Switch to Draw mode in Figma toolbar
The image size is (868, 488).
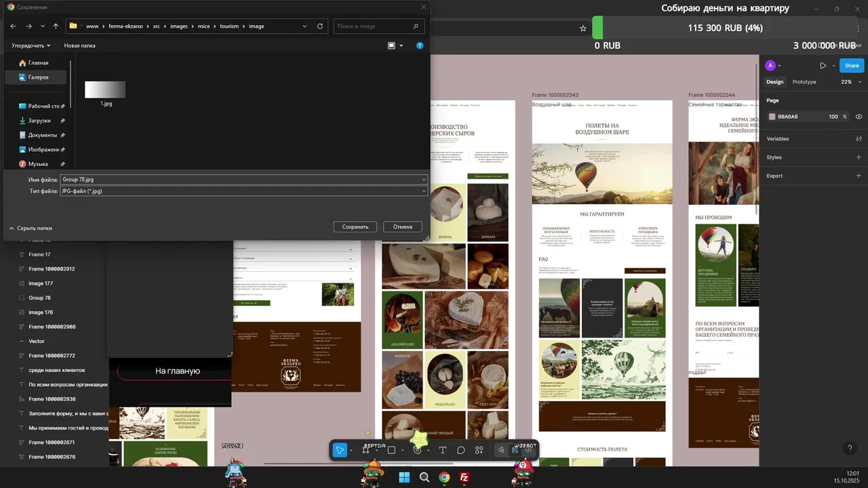point(502,450)
